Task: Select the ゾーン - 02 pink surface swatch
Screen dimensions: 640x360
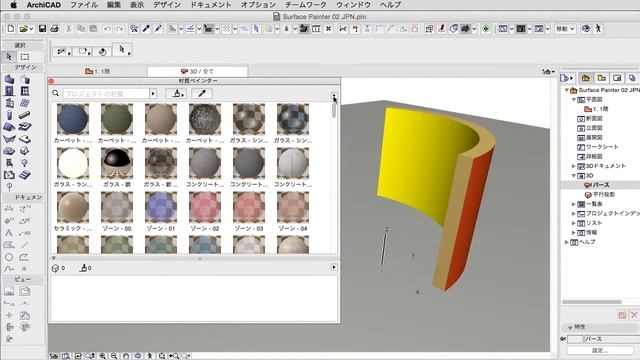Action: (205, 207)
